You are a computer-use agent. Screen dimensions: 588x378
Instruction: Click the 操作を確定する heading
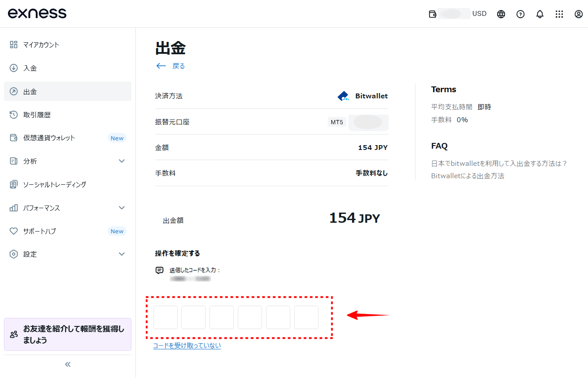[x=178, y=254]
